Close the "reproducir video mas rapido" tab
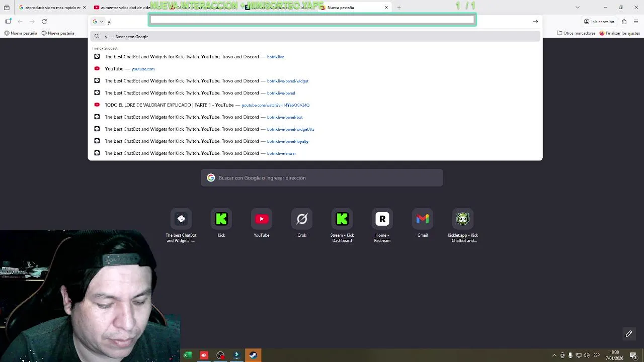The image size is (644, 362). point(84,8)
